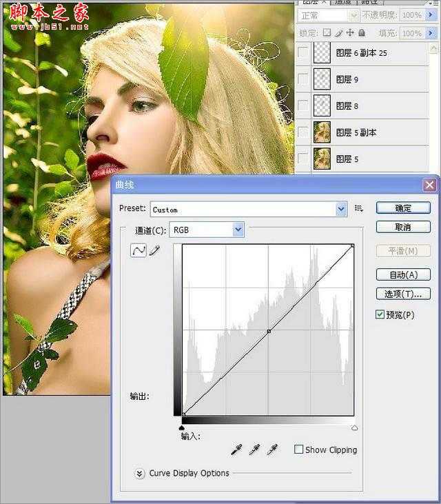Expand Curve Display Options

pos(139,474)
